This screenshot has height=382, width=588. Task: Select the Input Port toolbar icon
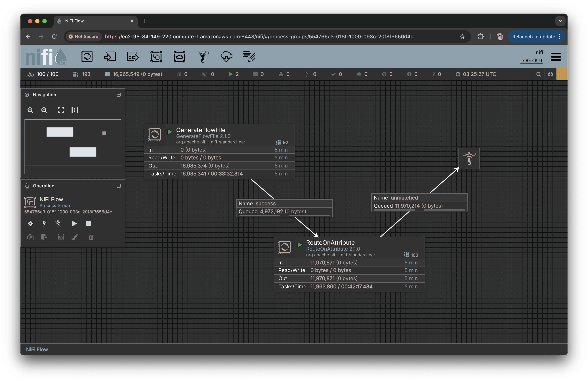pyautogui.click(x=110, y=56)
